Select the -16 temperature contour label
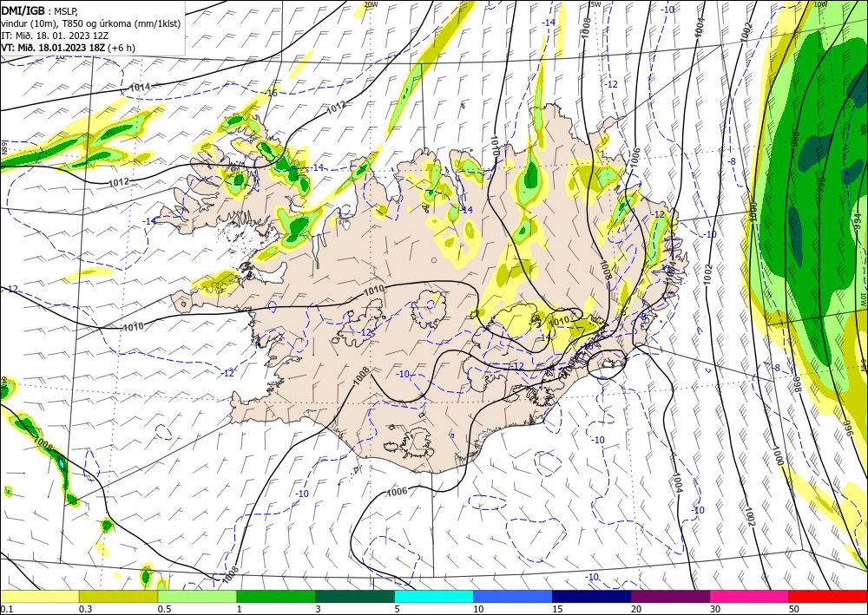The width and height of the screenshot is (868, 615). 271,93
